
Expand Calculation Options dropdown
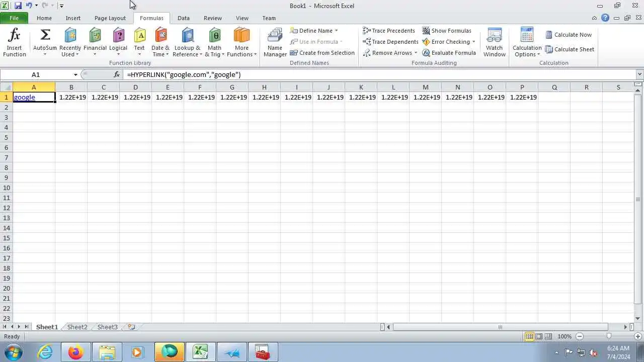[538, 54]
